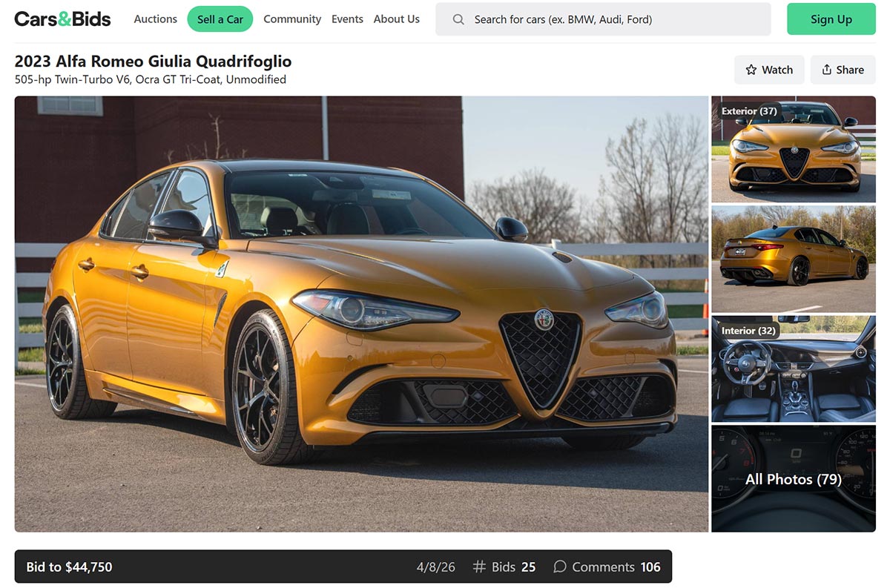Open the About Us link
Screen dimensions: 890x588
(x=396, y=19)
